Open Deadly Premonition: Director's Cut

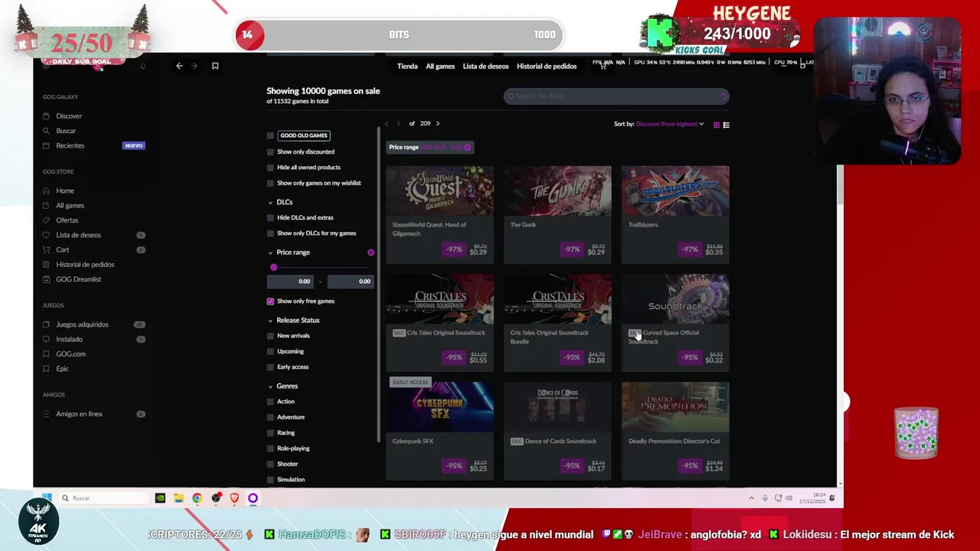point(675,430)
